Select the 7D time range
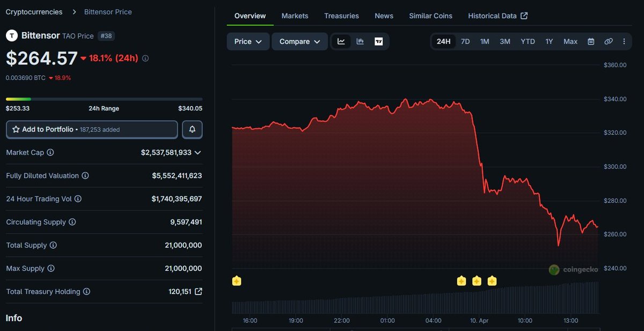 click(x=465, y=41)
